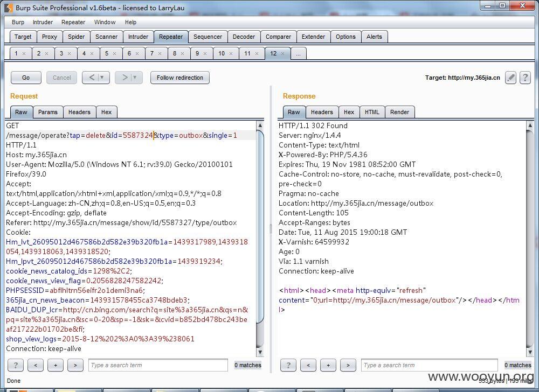Click the request pane scroll down arrow

(260, 352)
